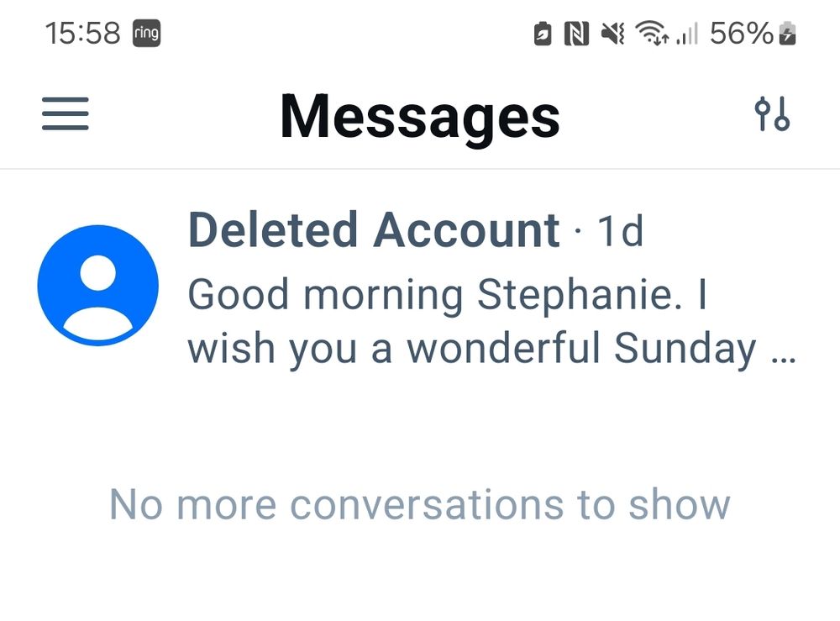840x621 pixels.
Task: Open the Good morning Stephanie message preview
Action: tap(491, 321)
